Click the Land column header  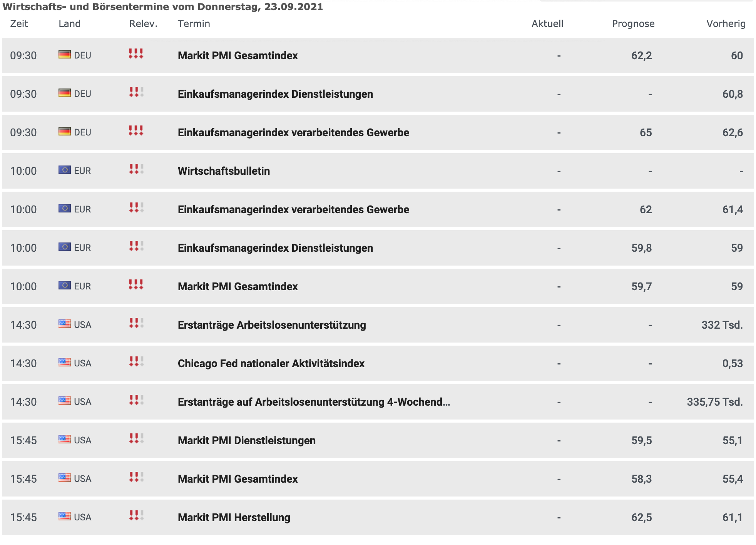[x=69, y=23]
